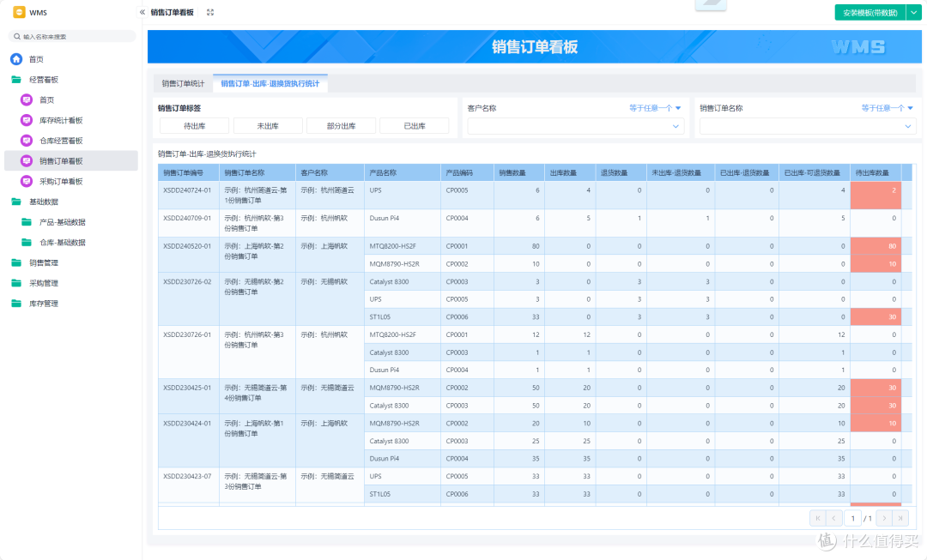
Task: Click product cell MTQ8200-HS2F of order XSDD240520-01
Action: (402, 246)
